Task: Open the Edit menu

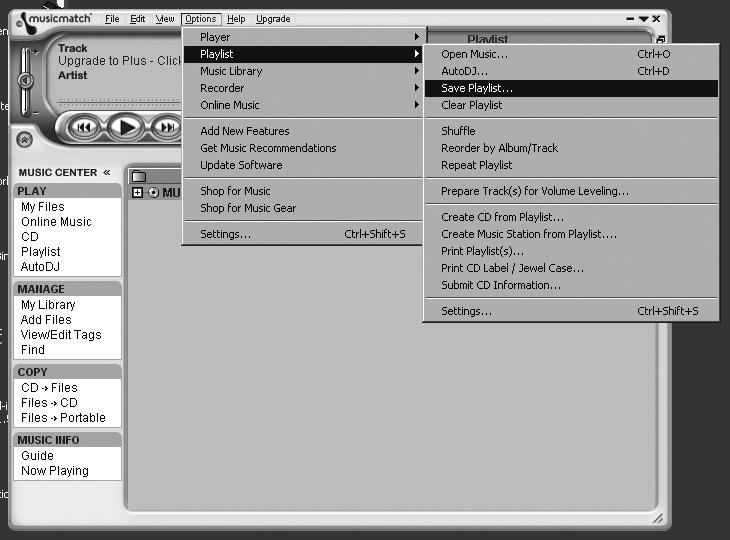Action: pos(137,19)
